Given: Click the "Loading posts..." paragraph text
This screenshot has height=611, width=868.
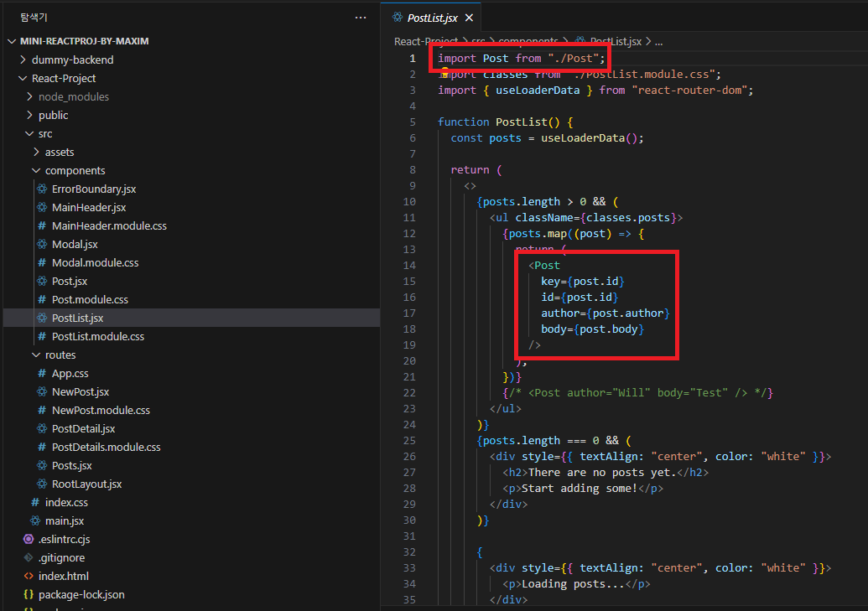Looking at the screenshot, I should [573, 584].
